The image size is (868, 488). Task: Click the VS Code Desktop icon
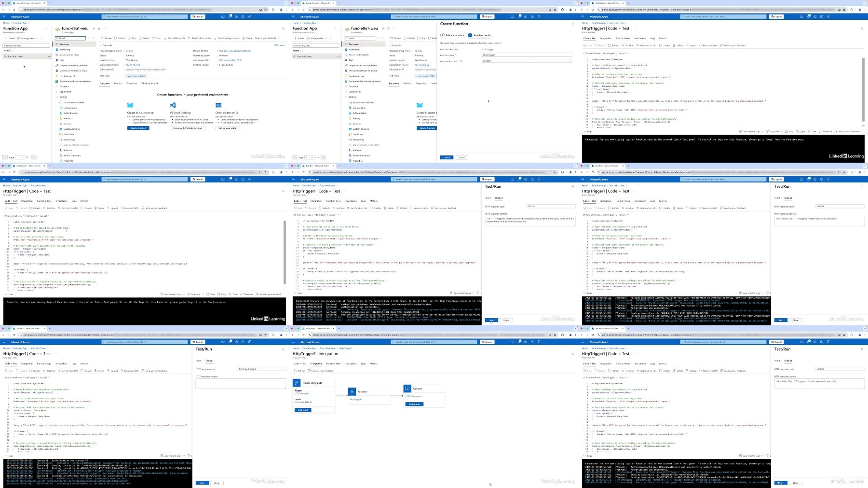[173, 105]
